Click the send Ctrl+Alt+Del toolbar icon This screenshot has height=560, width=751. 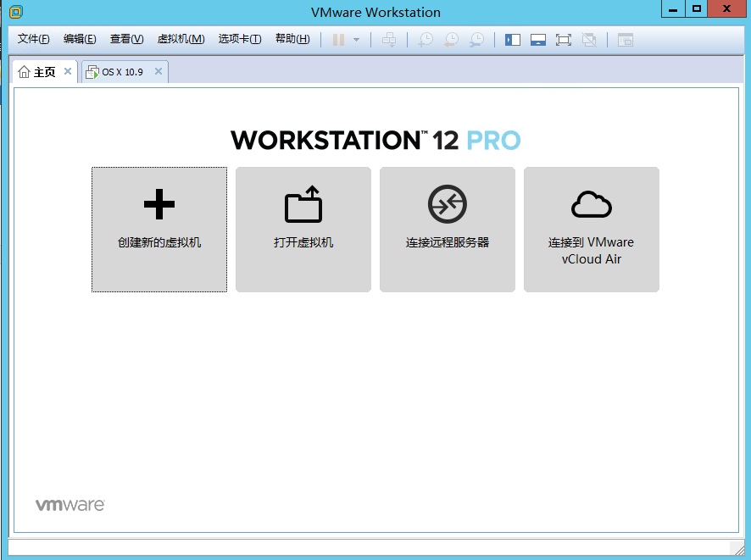coord(389,40)
